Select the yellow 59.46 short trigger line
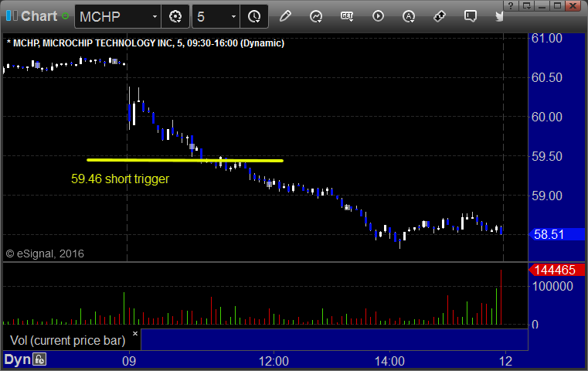 (x=185, y=160)
